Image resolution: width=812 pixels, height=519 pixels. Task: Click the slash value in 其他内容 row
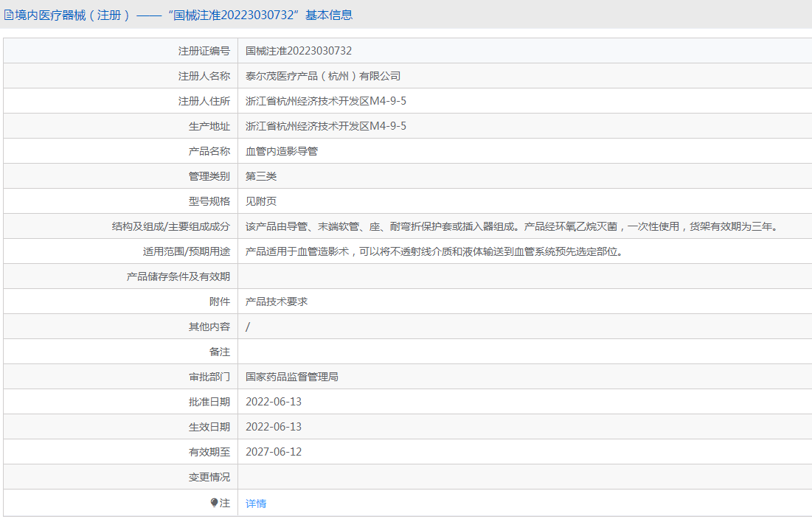coord(248,327)
